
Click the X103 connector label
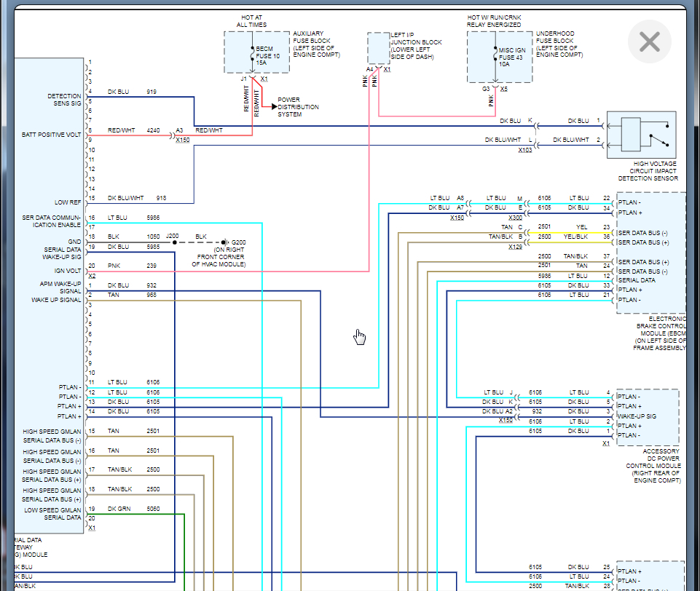[x=524, y=151]
